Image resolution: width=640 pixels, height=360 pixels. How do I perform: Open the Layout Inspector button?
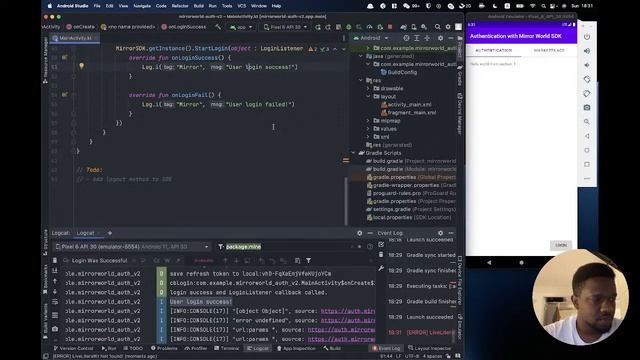429,348
